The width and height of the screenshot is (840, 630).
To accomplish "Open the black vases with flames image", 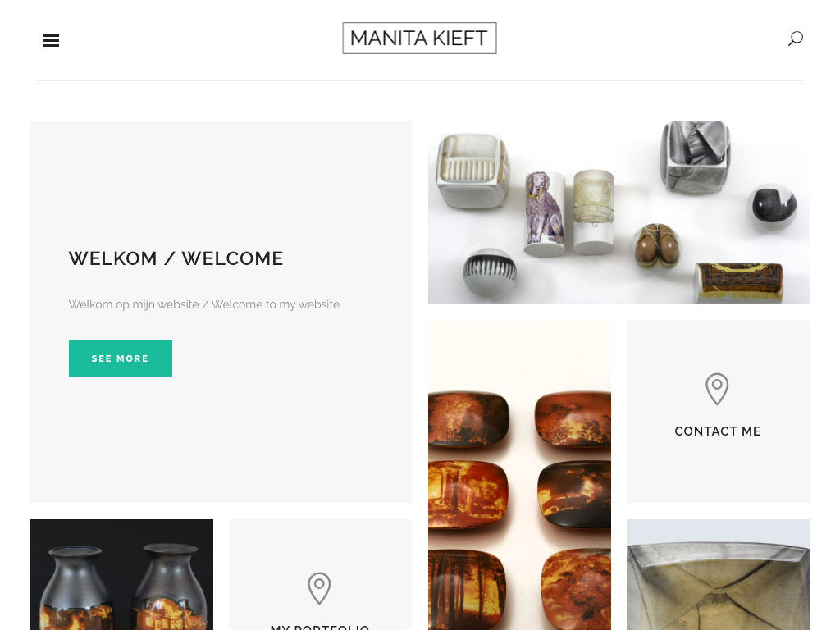I will [x=121, y=574].
